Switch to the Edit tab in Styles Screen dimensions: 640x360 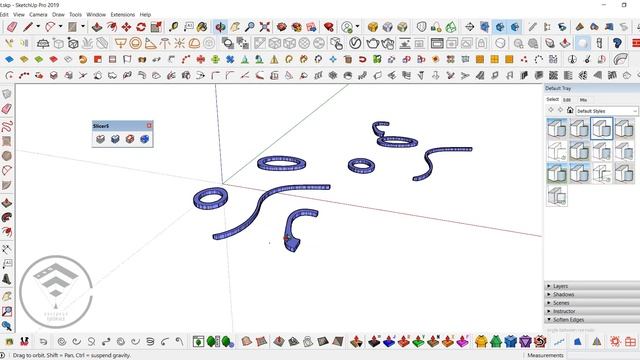click(x=567, y=100)
